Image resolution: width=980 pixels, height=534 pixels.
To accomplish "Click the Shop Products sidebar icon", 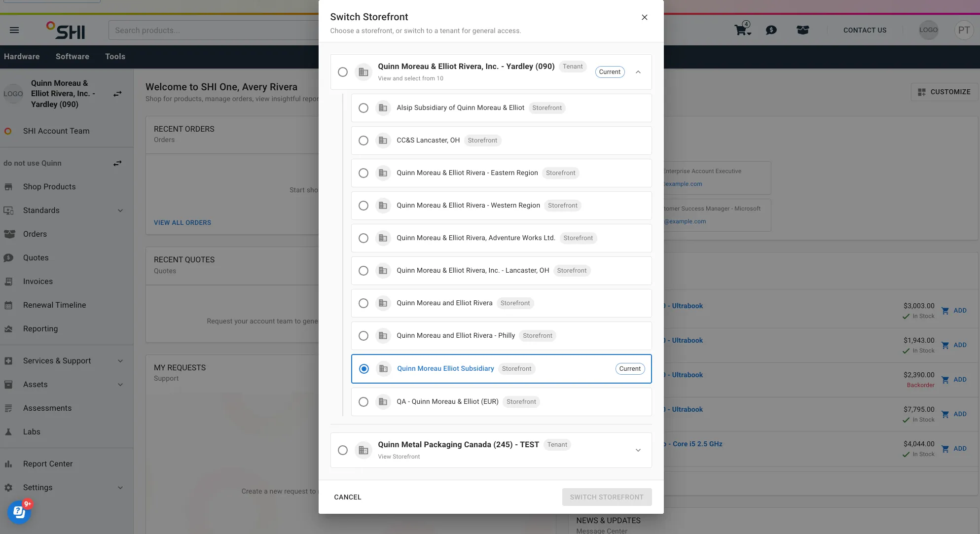I will pyautogui.click(x=8, y=187).
